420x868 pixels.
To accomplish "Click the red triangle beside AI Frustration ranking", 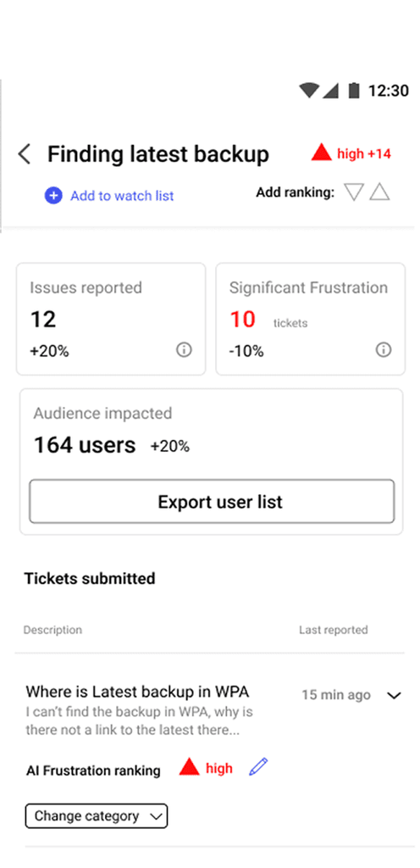I will tap(189, 766).
